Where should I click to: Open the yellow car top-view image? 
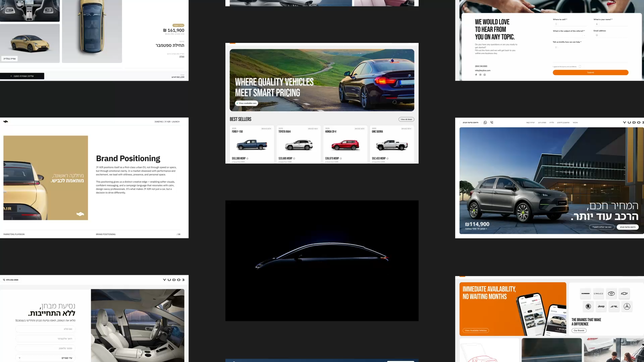(x=92, y=31)
